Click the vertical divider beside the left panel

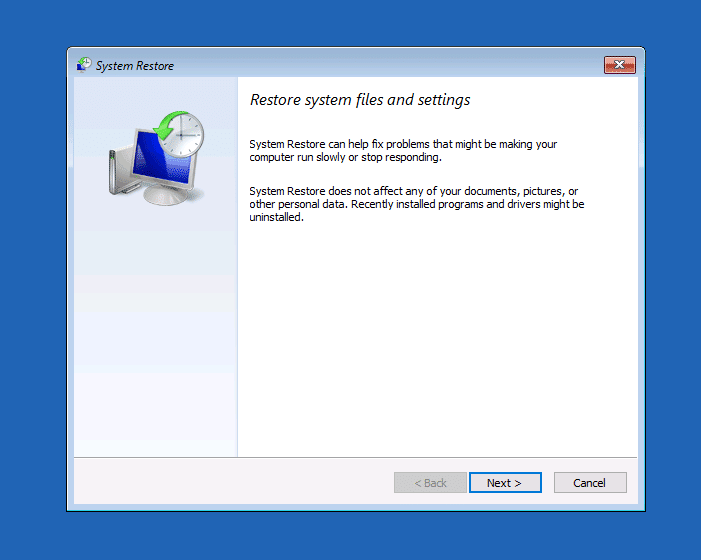pos(237,300)
